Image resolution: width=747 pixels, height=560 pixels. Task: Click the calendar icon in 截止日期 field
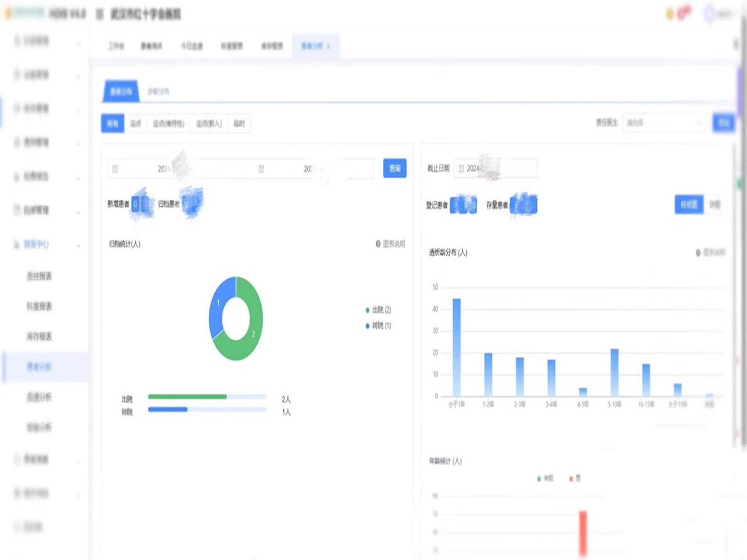[x=461, y=169]
